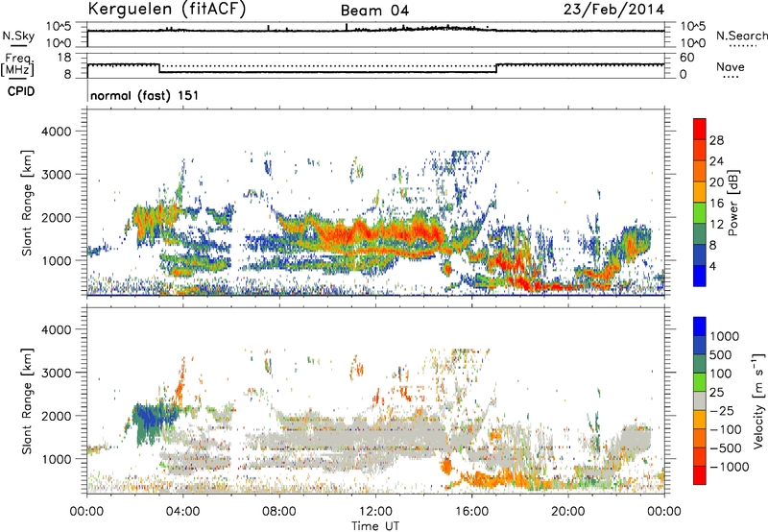
Task: Click the '-1000' label on the Velocity color bar
Action: point(729,467)
